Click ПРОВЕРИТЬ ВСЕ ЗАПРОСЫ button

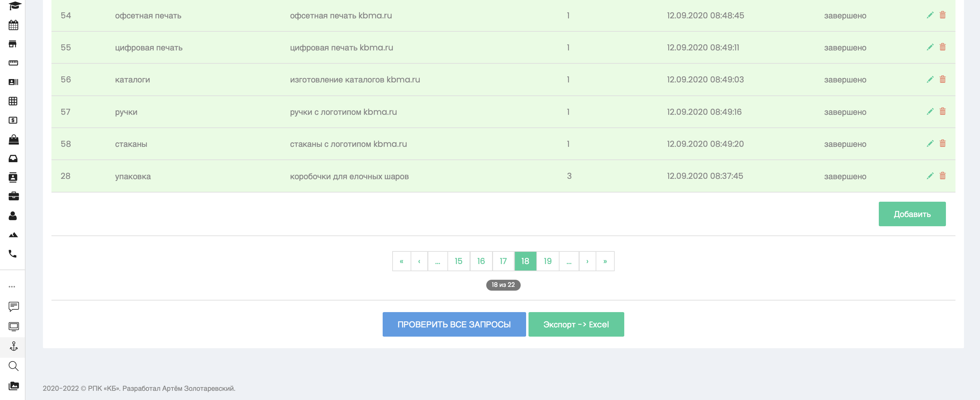454,324
